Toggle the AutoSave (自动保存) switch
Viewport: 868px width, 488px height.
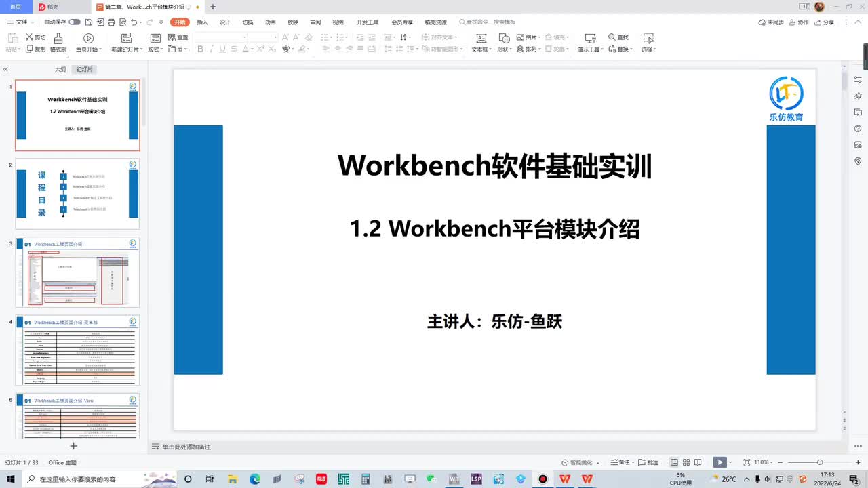coord(74,22)
